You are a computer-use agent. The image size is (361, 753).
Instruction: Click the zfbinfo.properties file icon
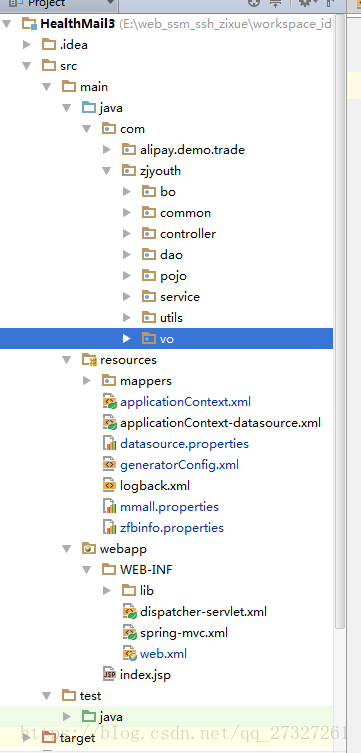(x=110, y=528)
